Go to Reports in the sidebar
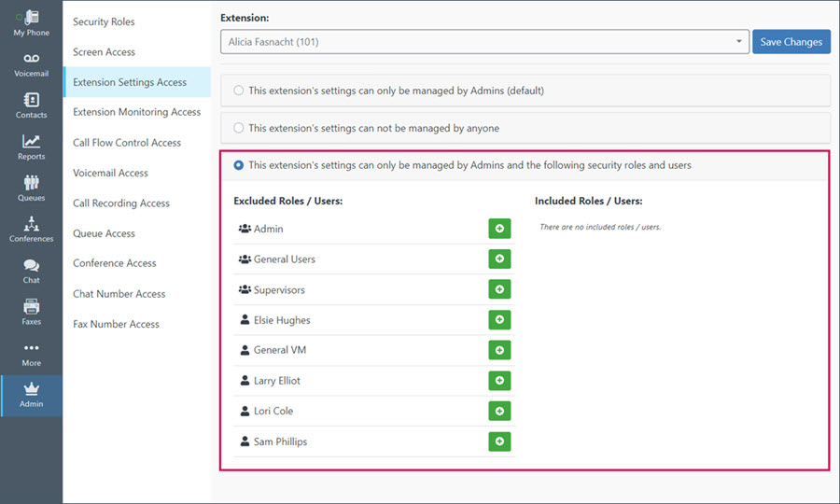 pos(31,147)
